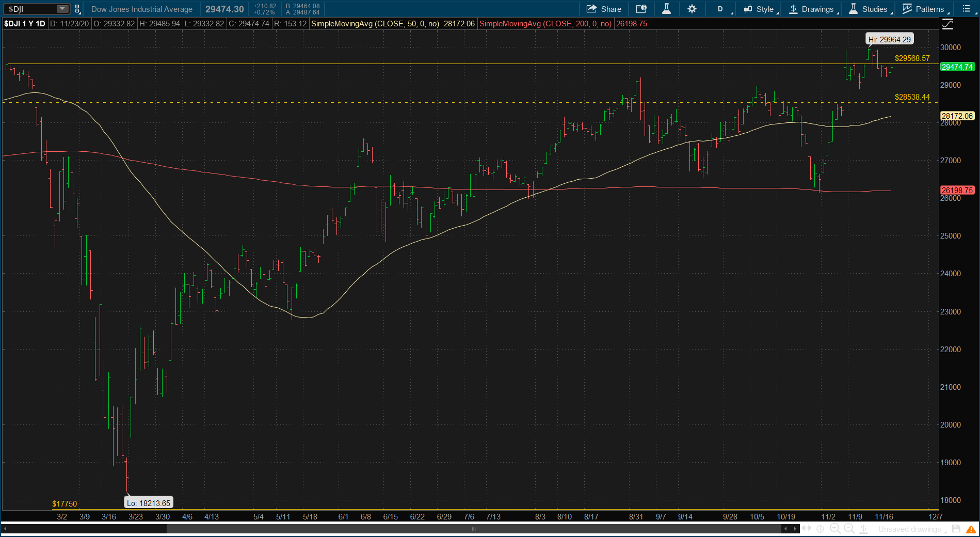Image resolution: width=980 pixels, height=537 pixels.
Task: Click the Drawings dollar-line icon
Action: [794, 9]
